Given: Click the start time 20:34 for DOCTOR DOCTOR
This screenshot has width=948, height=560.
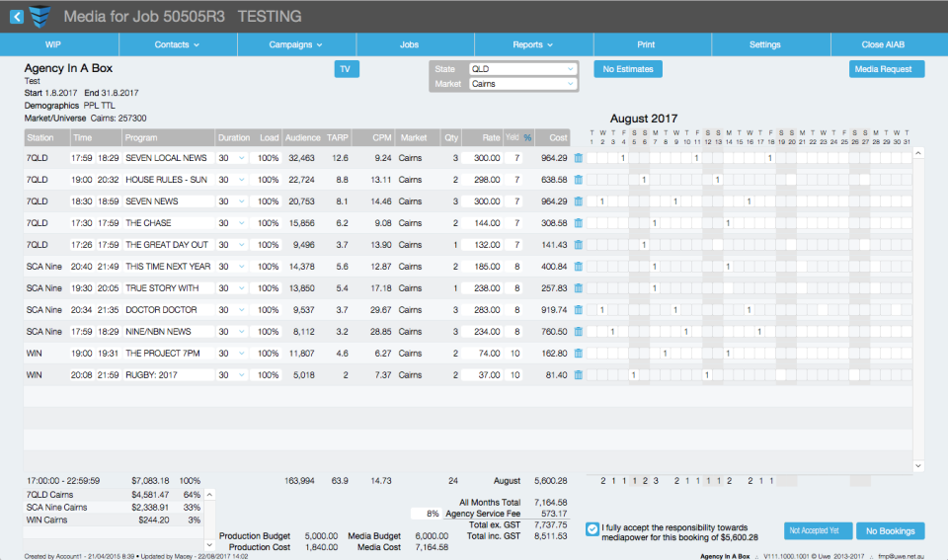Looking at the screenshot, I should pos(82,310).
